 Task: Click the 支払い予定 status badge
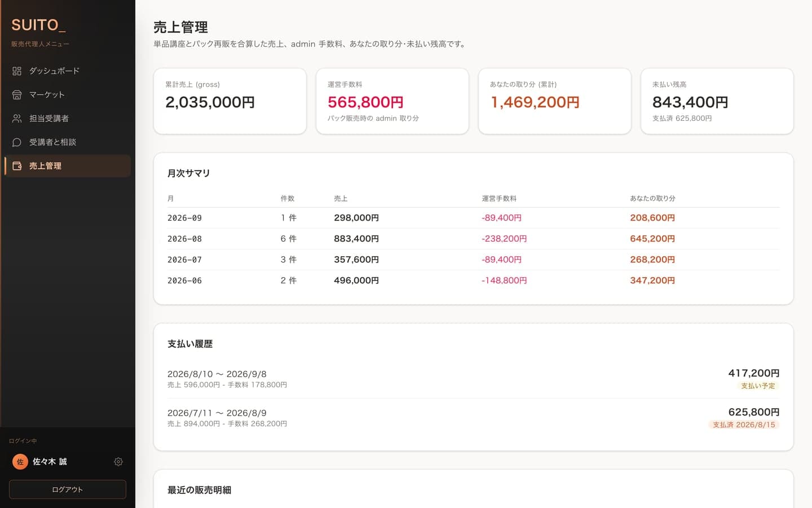tap(758, 386)
